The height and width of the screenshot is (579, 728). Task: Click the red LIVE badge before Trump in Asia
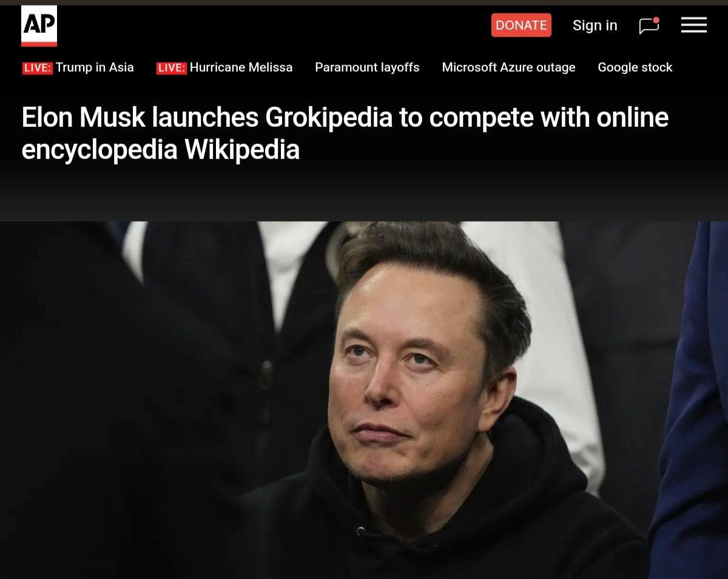pyautogui.click(x=38, y=67)
